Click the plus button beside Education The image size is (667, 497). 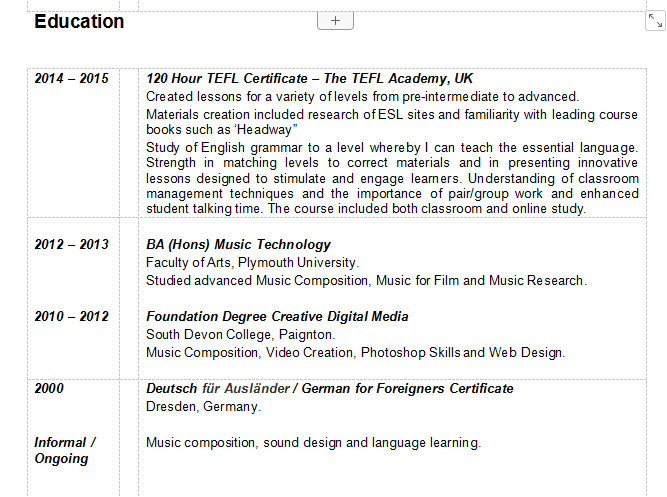pos(335,20)
